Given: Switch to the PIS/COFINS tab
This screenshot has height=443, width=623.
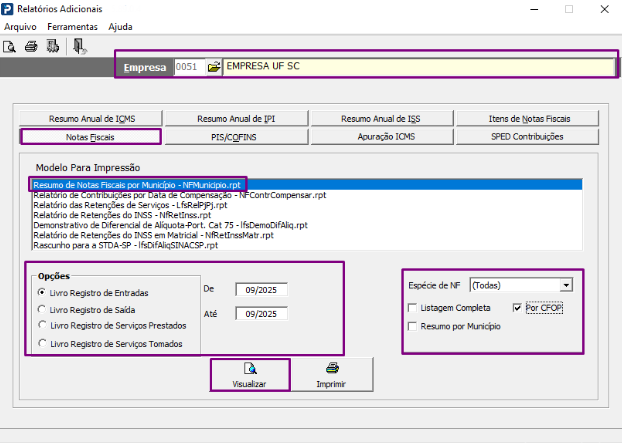Looking at the screenshot, I should (236, 136).
